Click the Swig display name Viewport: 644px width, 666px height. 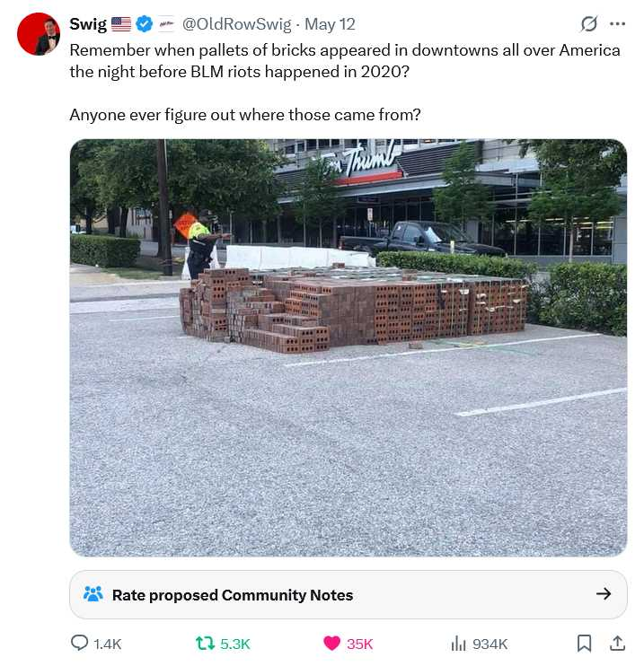point(88,24)
